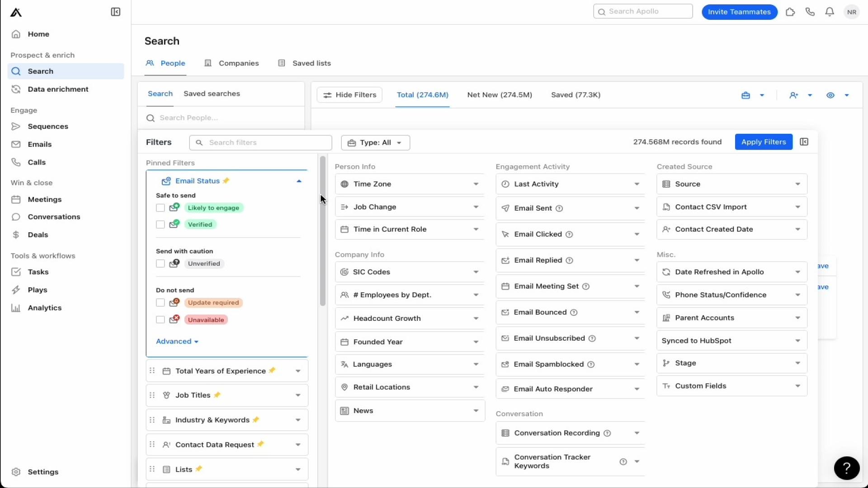Click the Apollo logo icon
The image size is (868, 488).
[16, 12]
